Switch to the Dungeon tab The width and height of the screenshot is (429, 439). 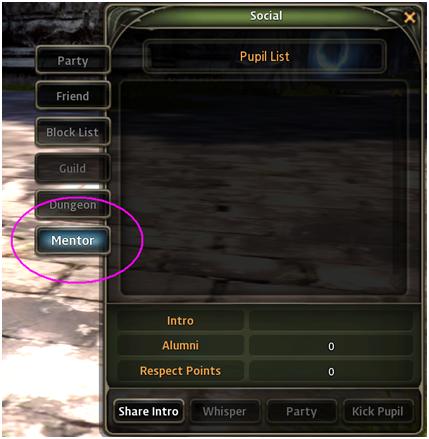pyautogui.click(x=73, y=204)
